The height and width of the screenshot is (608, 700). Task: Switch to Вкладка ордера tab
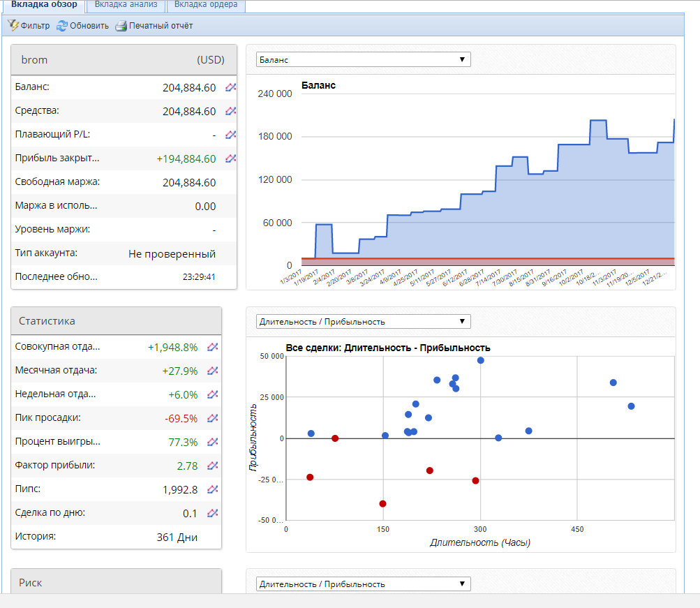point(206,5)
